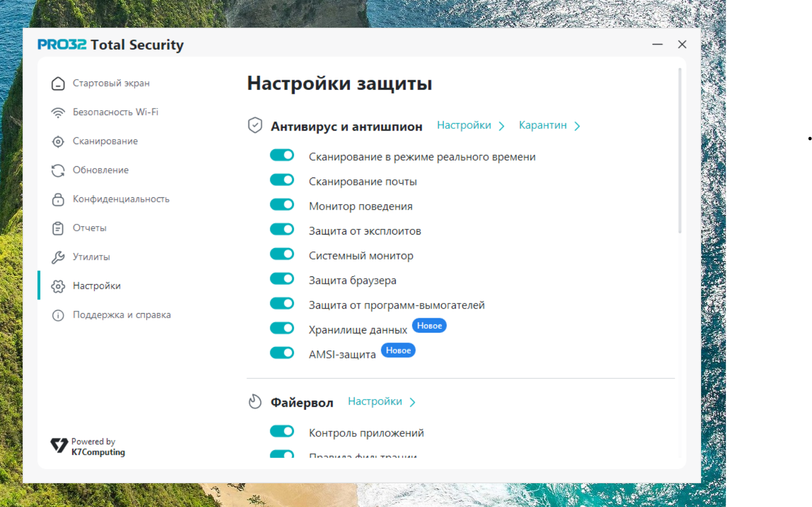
Task: Click the Защита от программ-вымогателей label
Action: point(396,305)
